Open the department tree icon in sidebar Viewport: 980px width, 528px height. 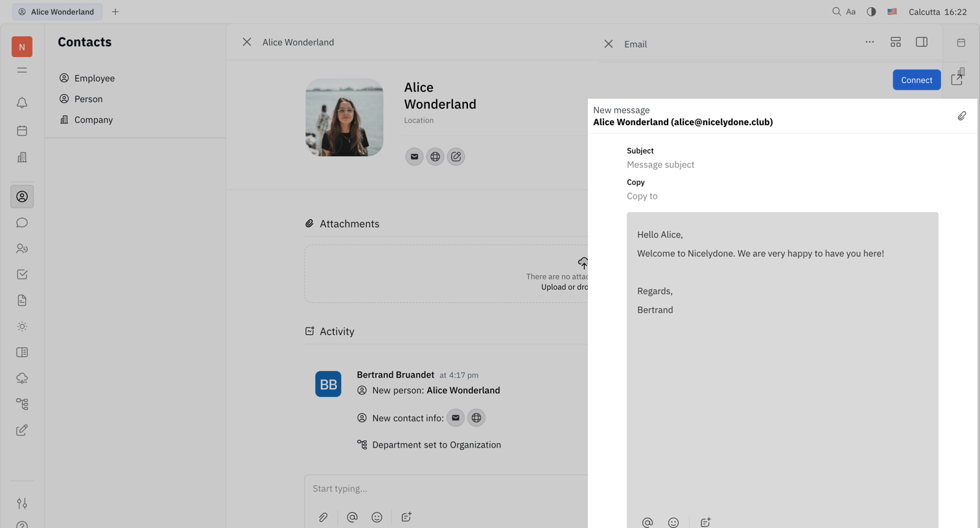click(22, 404)
